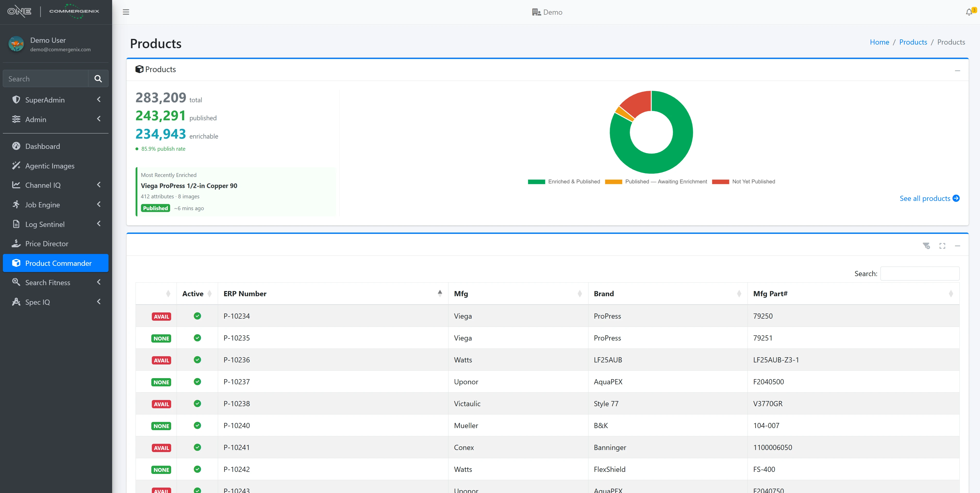Click the Demo User avatar image
980x493 pixels.
tap(16, 44)
